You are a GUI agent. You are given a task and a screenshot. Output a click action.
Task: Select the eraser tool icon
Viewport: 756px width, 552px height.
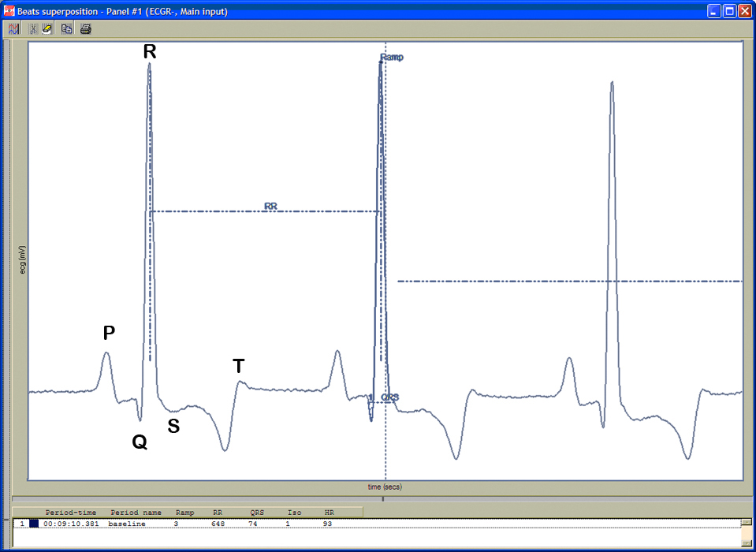pos(47,29)
